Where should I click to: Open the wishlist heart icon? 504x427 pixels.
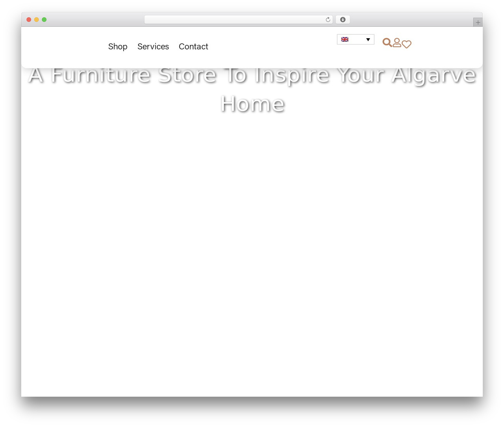tap(407, 44)
